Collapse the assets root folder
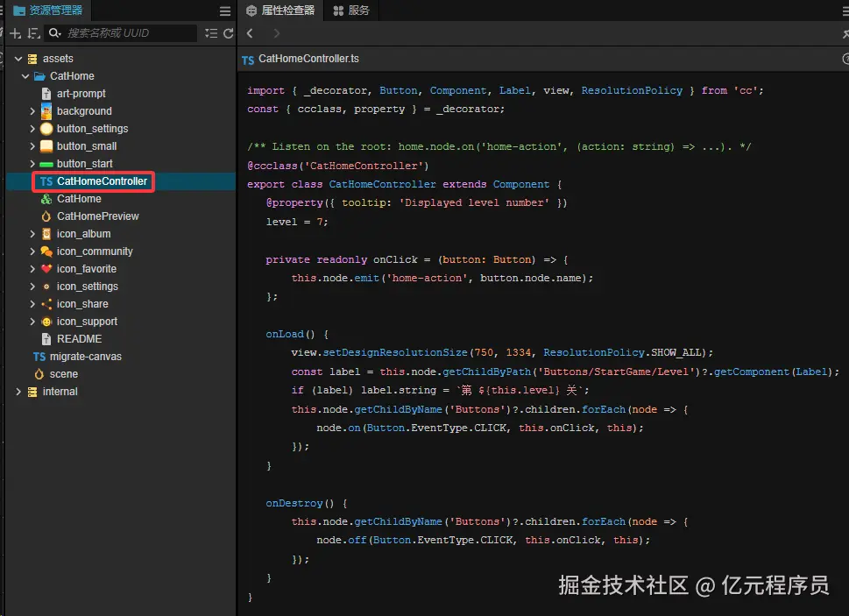This screenshot has width=849, height=616. [x=18, y=59]
